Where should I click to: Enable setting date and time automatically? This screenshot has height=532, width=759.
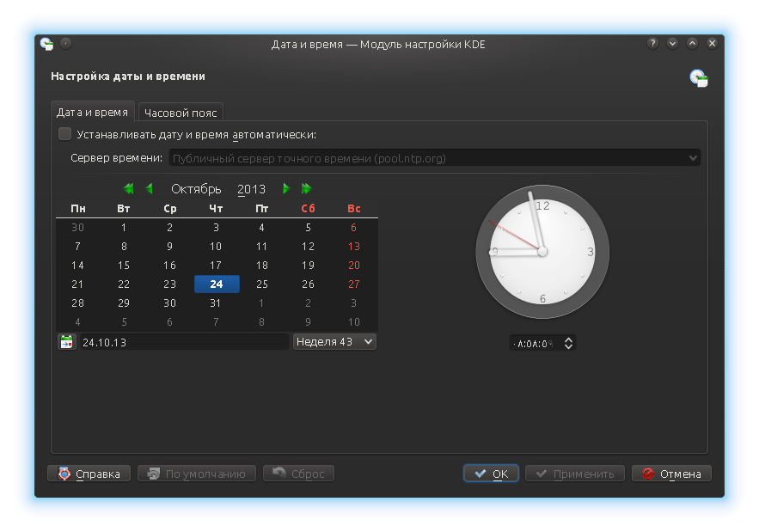[x=64, y=134]
